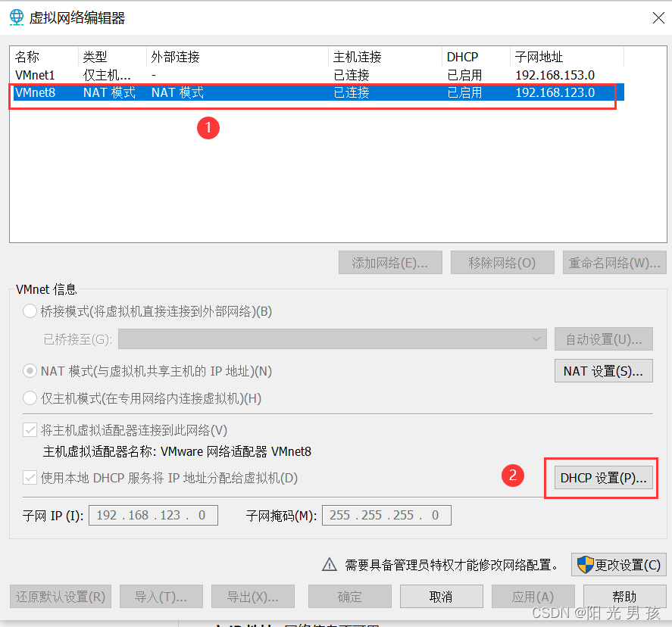Toggle 将主机虚拟适配器连接到此网络 checkbox

pyautogui.click(x=30, y=429)
